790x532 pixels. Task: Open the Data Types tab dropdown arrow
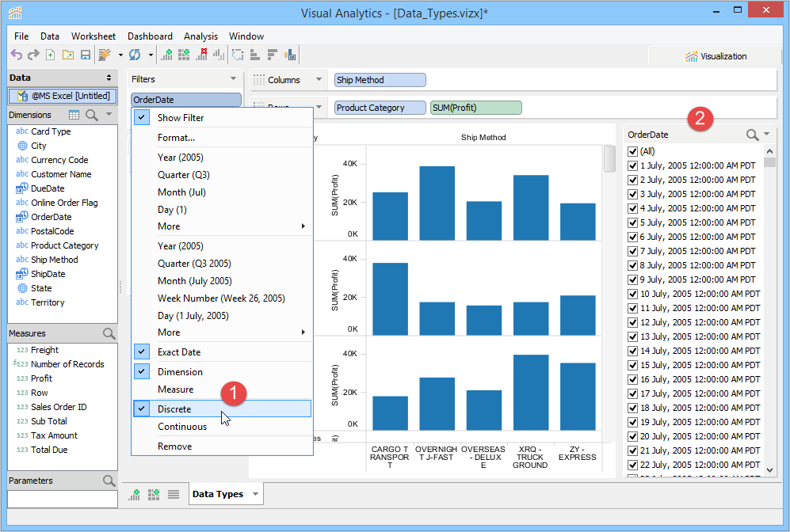(255, 494)
